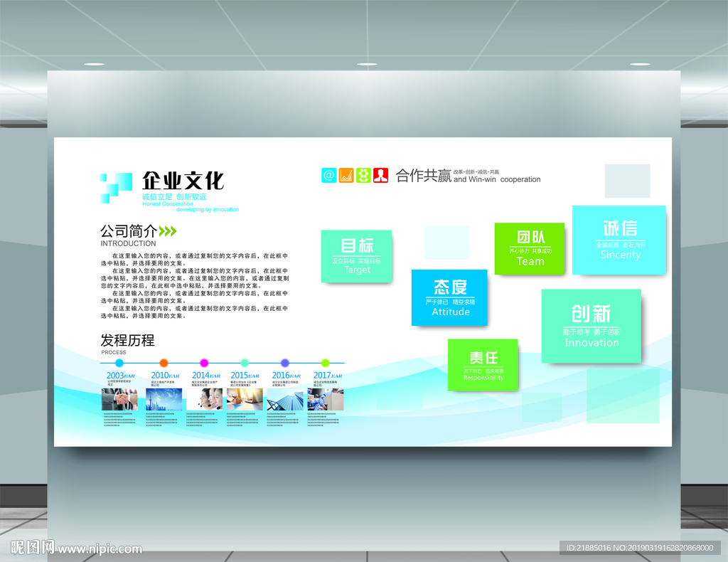
Task: Select the orange chart graph icon
Action: tap(346, 175)
